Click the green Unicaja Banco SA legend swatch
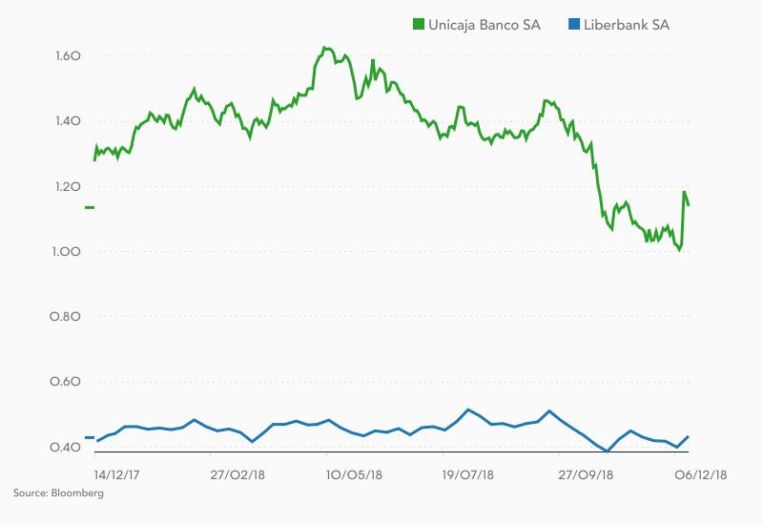 pyautogui.click(x=419, y=25)
